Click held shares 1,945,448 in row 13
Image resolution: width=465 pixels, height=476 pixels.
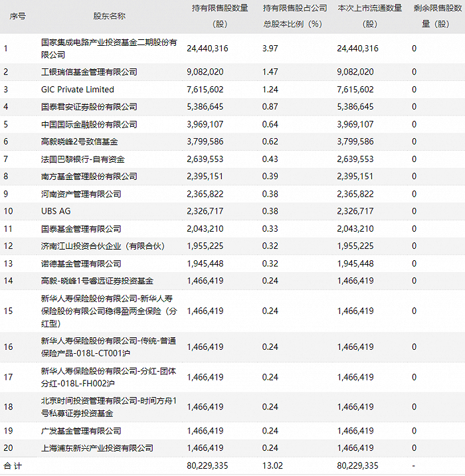(205, 264)
